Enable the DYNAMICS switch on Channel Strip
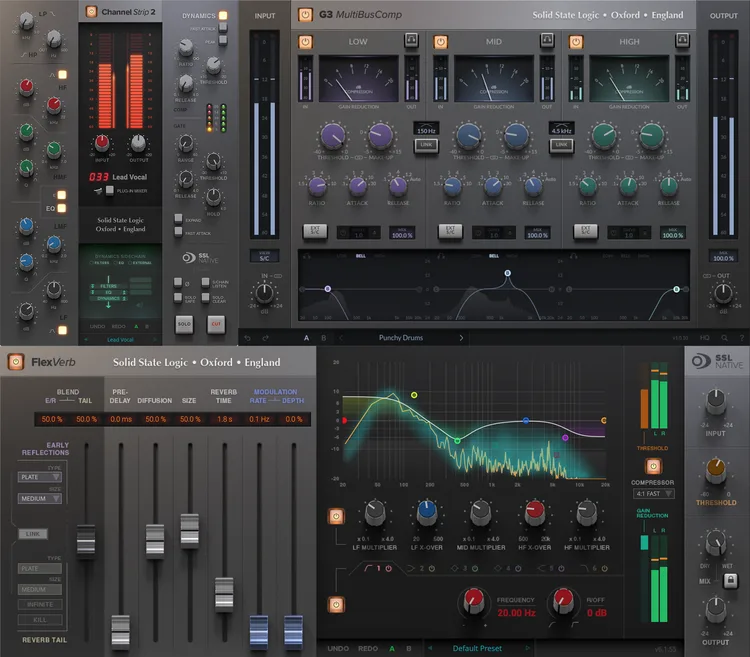 pos(223,15)
